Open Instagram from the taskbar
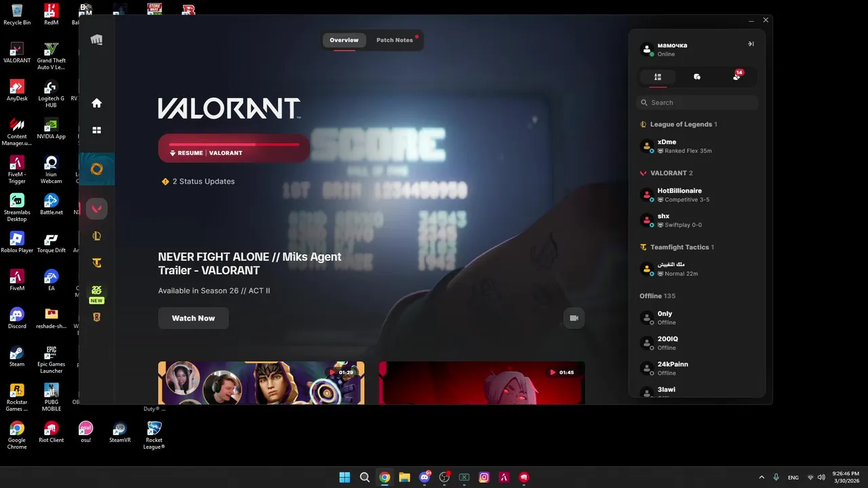Screen dimensions: 868x488 pos(484,477)
